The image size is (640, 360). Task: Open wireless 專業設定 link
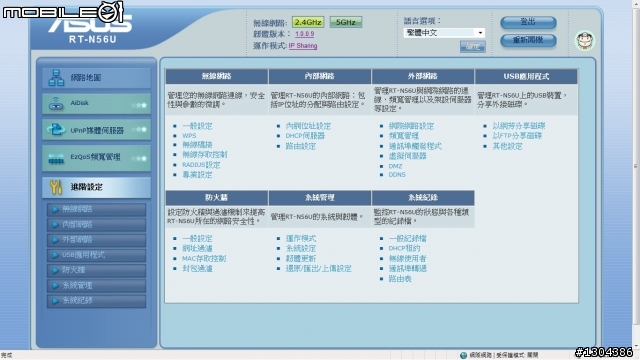(197, 175)
